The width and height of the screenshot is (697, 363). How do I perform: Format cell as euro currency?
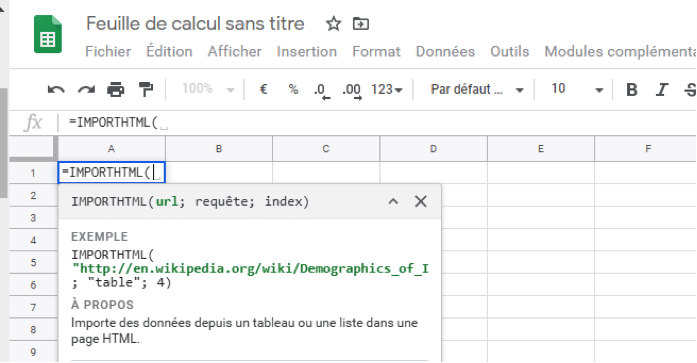click(x=263, y=89)
